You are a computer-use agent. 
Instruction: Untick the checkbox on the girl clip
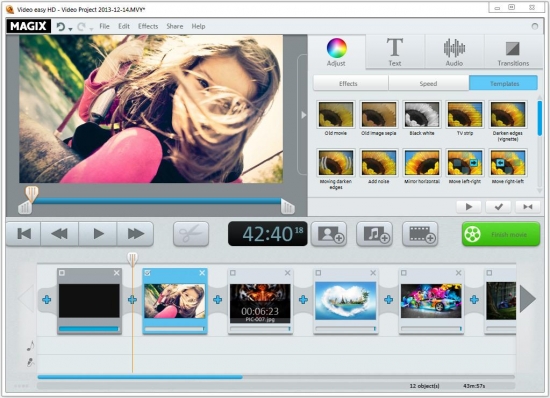[147, 273]
